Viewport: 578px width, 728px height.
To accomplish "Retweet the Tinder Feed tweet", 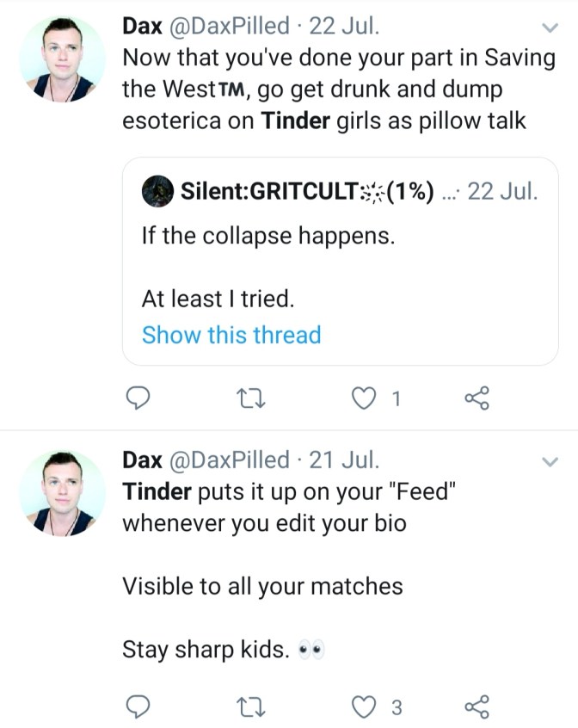I will [249, 707].
